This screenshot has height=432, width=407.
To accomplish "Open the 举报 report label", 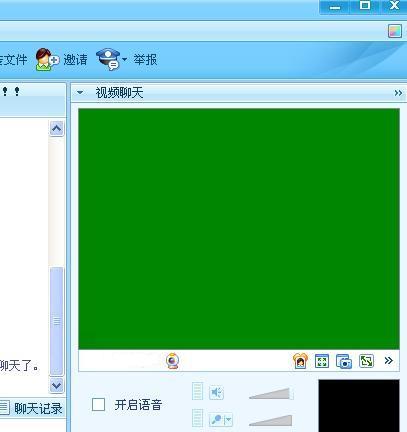I will click(145, 60).
